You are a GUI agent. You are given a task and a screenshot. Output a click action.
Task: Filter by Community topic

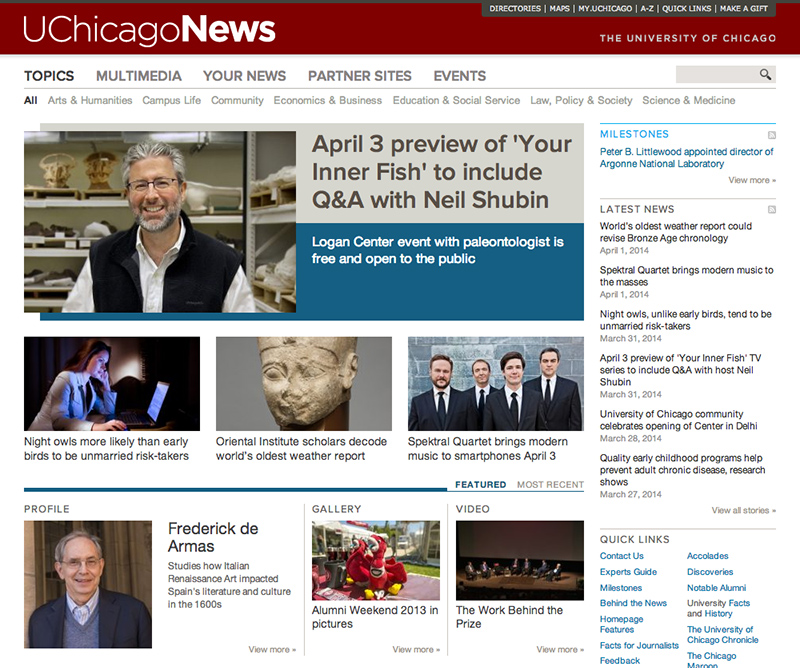click(237, 101)
